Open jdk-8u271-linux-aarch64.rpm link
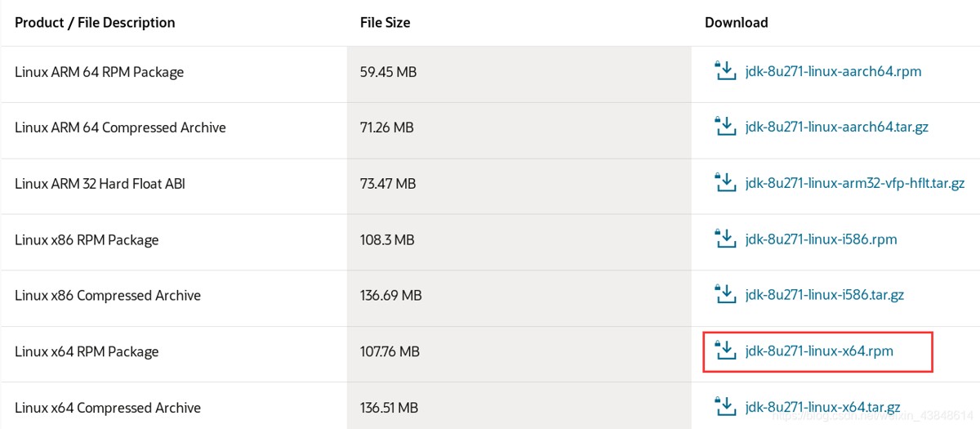Image resolution: width=980 pixels, height=429 pixels. [x=833, y=71]
